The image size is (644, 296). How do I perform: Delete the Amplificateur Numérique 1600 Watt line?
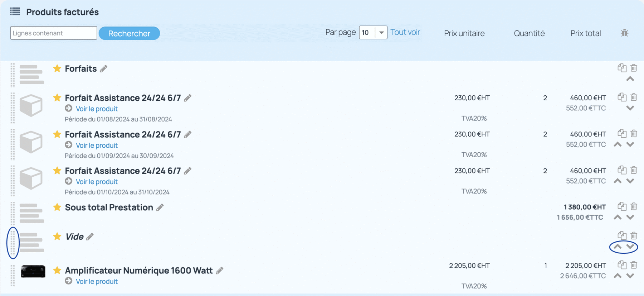[634, 265]
